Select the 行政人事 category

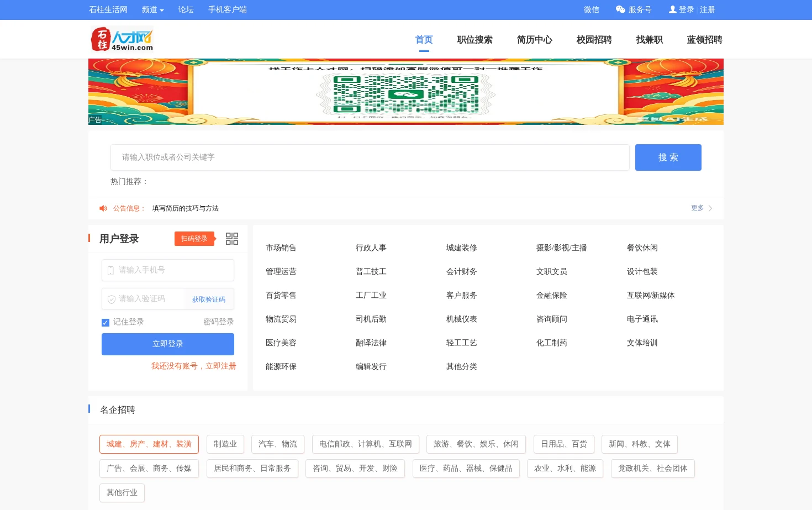371,248
